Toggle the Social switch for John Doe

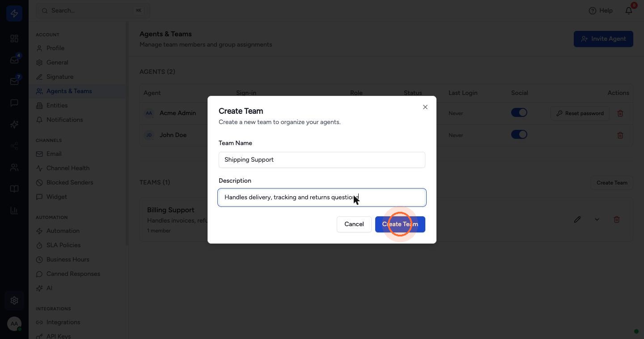click(519, 134)
